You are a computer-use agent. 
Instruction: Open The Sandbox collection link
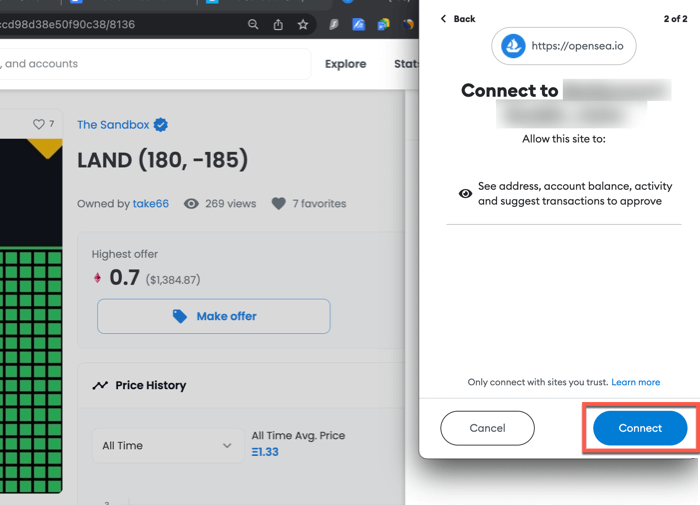(x=113, y=125)
